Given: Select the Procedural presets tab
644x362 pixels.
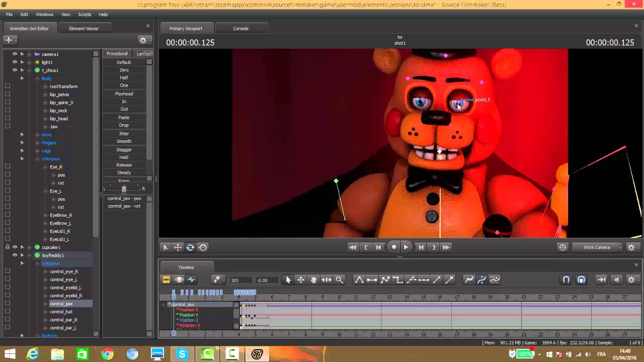Looking at the screenshot, I should click(x=117, y=54).
